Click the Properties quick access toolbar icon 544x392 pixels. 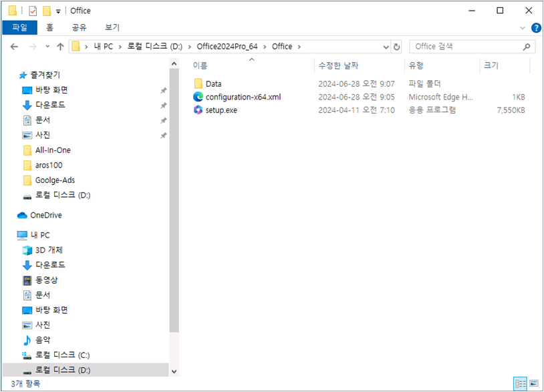point(33,11)
